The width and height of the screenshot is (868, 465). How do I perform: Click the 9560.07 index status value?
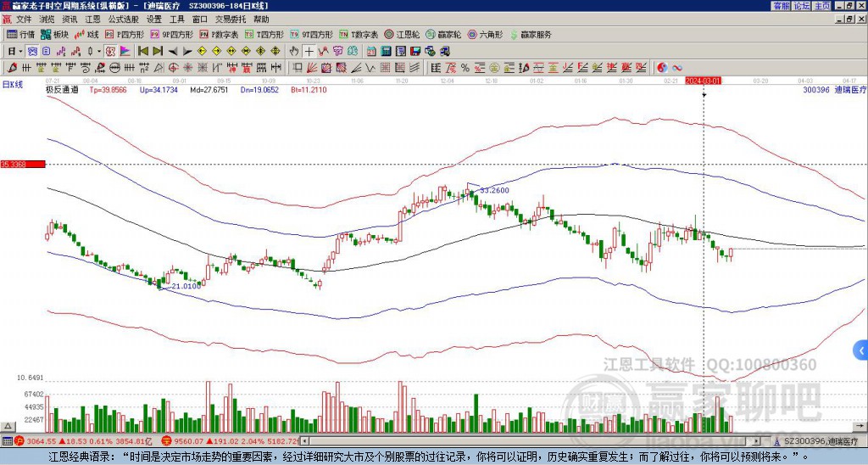(188, 441)
